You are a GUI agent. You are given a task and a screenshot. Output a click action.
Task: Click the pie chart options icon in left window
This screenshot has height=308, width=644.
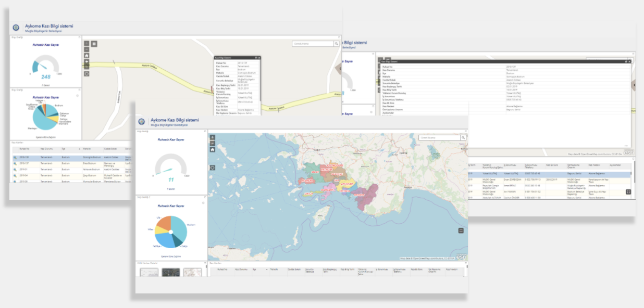[x=78, y=96]
